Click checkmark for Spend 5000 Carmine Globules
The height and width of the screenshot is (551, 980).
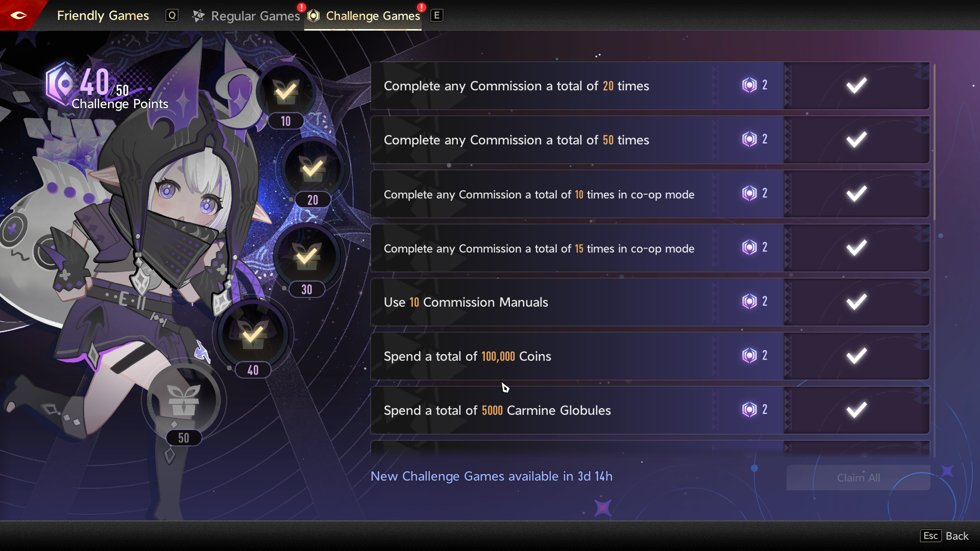(x=856, y=410)
